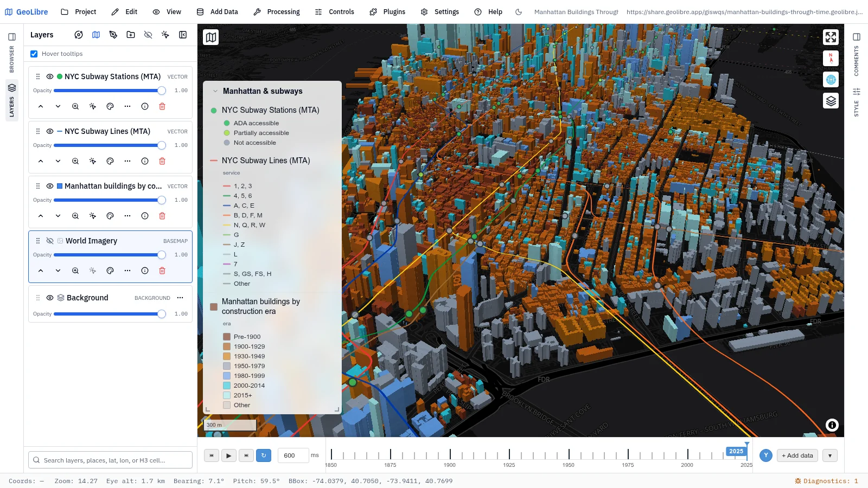Enter fullscreen map view
868x488 pixels.
(831, 37)
